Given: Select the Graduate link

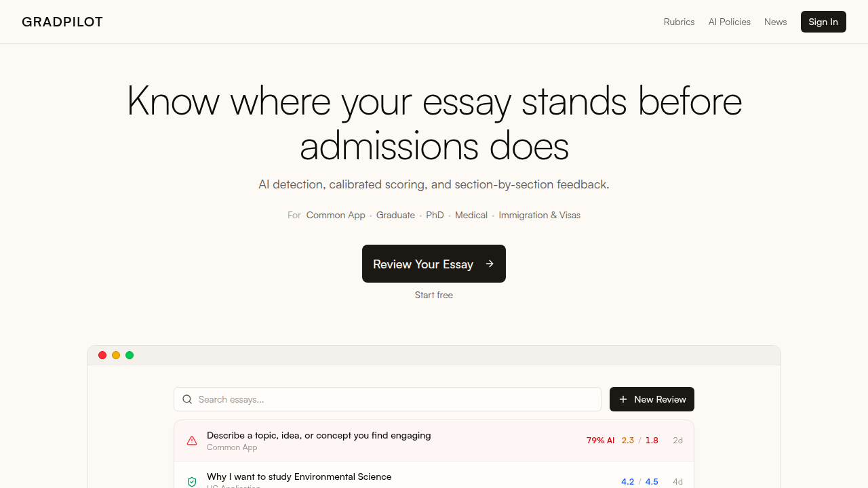Looking at the screenshot, I should point(395,215).
